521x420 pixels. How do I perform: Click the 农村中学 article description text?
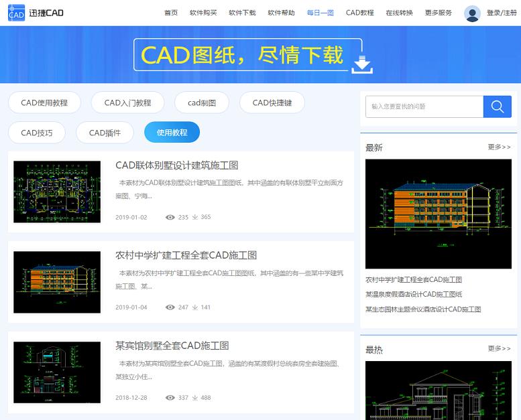(229, 279)
